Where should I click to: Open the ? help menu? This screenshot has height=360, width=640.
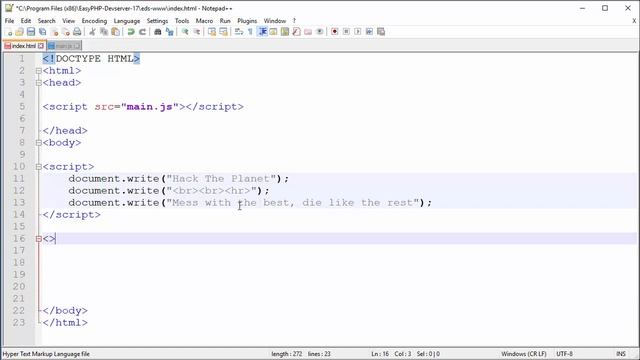[294, 21]
